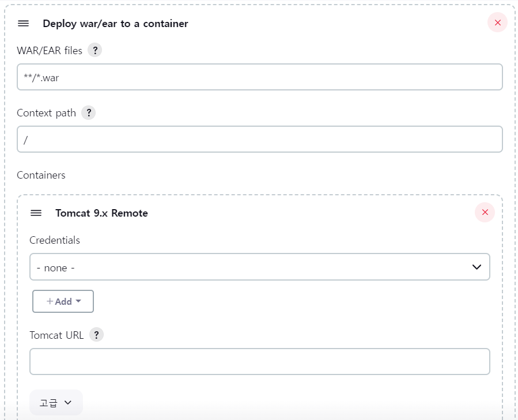Open the Credentials dropdown showing none

(260, 267)
